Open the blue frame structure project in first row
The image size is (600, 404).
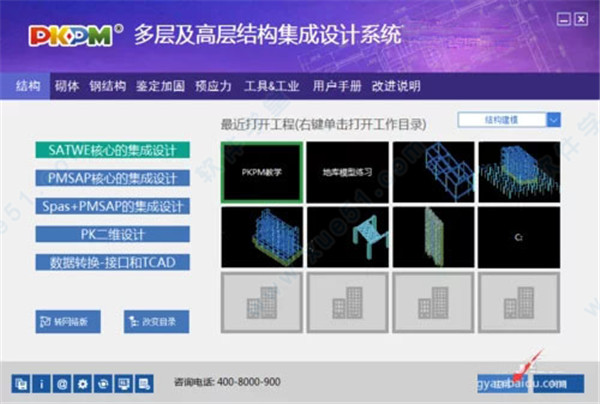[434, 172]
